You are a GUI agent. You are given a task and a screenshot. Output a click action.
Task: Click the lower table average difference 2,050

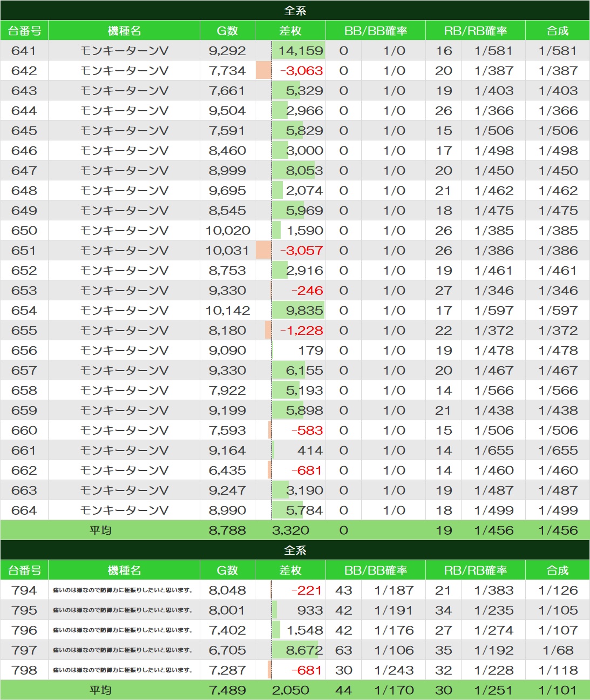point(290,690)
